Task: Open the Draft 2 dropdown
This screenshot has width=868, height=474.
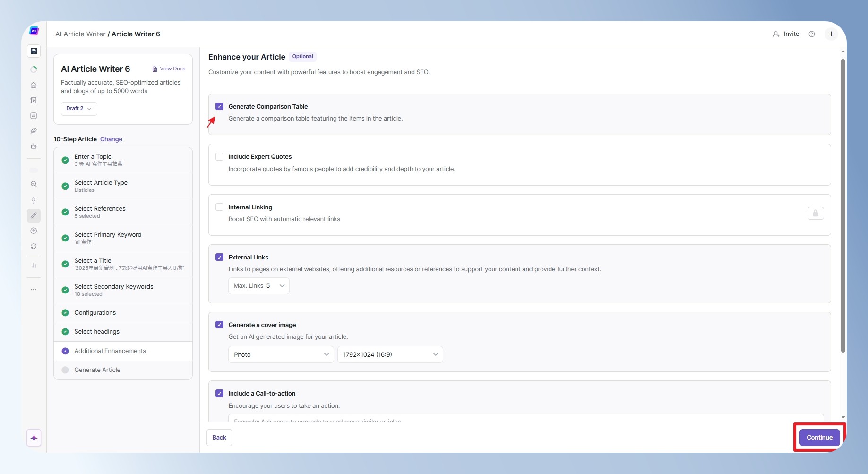Action: click(79, 109)
